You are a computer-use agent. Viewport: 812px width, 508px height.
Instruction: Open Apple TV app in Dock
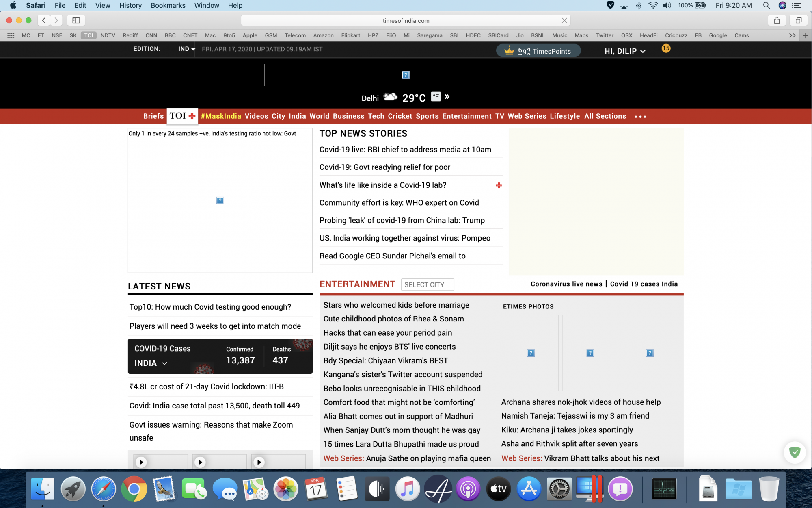click(x=498, y=488)
